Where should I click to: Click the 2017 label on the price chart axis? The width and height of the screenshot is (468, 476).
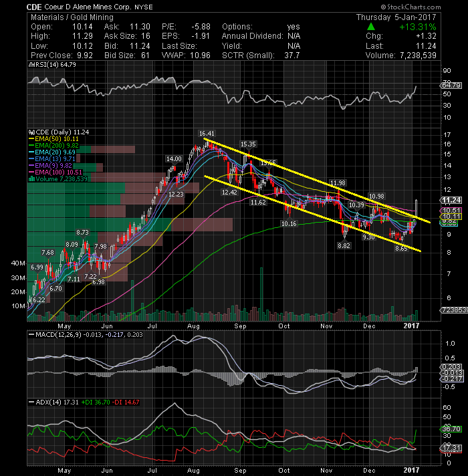click(411, 326)
